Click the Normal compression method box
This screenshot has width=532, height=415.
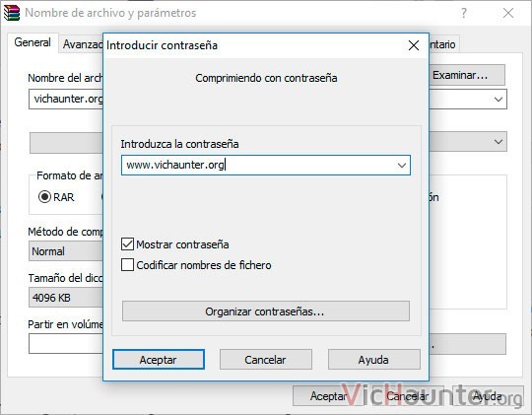(66, 251)
